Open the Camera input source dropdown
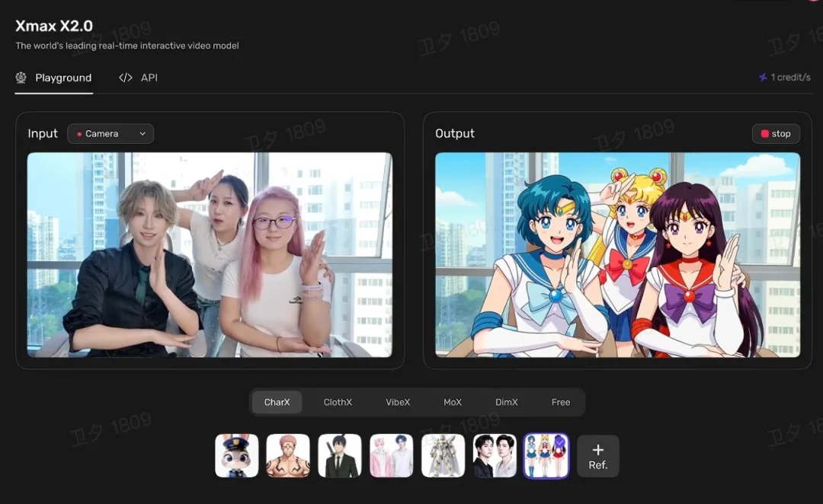This screenshot has height=504, width=823. [x=110, y=134]
